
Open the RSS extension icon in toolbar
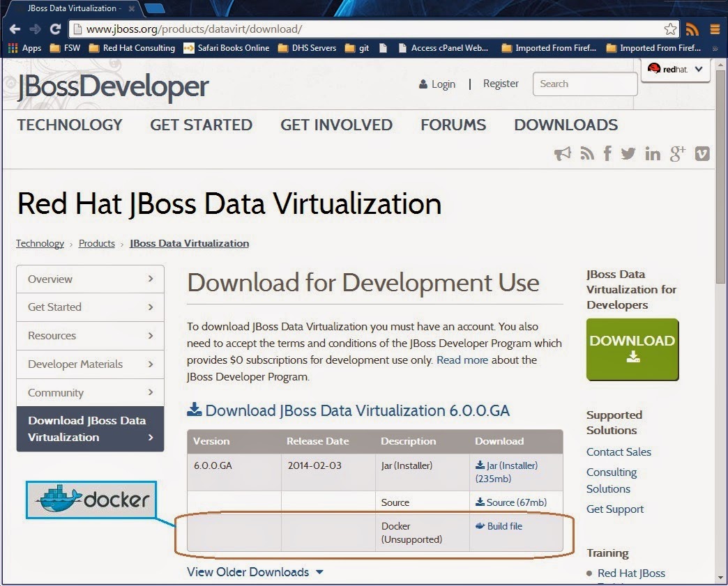692,29
